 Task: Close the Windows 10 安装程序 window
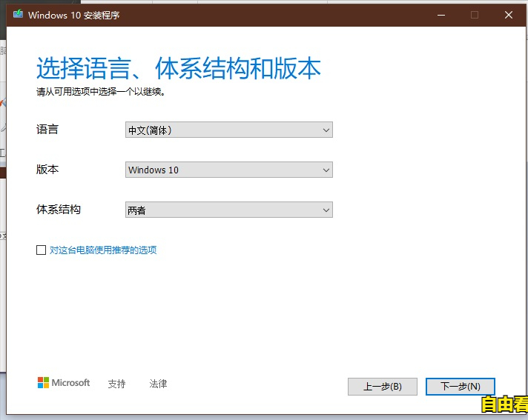coord(509,15)
